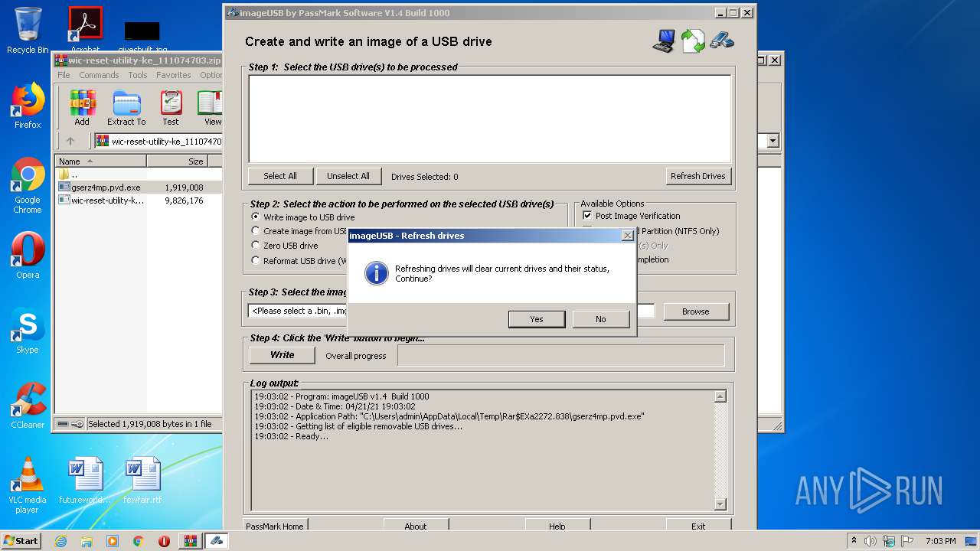The image size is (980, 551).
Task: Select CCleaner desktop shortcut
Action: (x=28, y=406)
